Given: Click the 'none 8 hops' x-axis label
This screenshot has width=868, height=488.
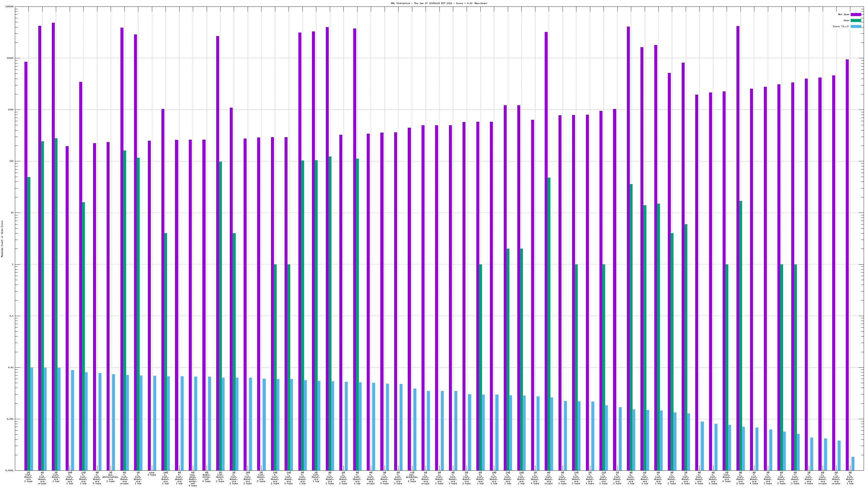Looking at the screenshot, I should (x=152, y=474).
